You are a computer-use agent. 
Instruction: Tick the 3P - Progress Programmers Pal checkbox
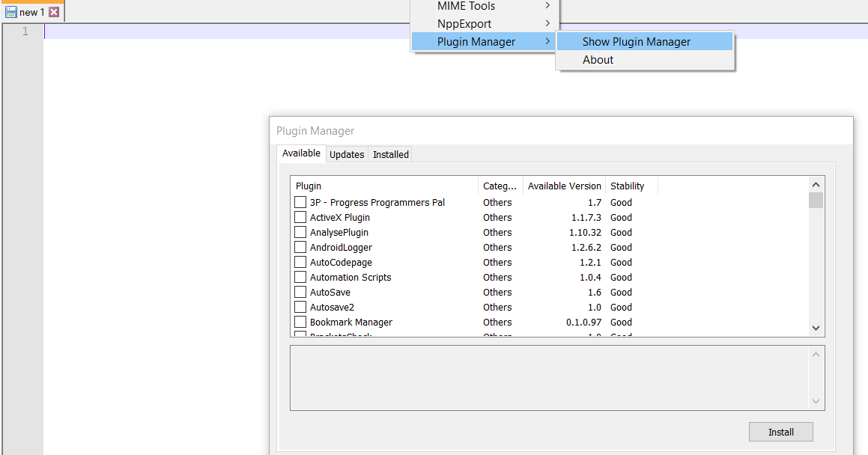(300, 202)
